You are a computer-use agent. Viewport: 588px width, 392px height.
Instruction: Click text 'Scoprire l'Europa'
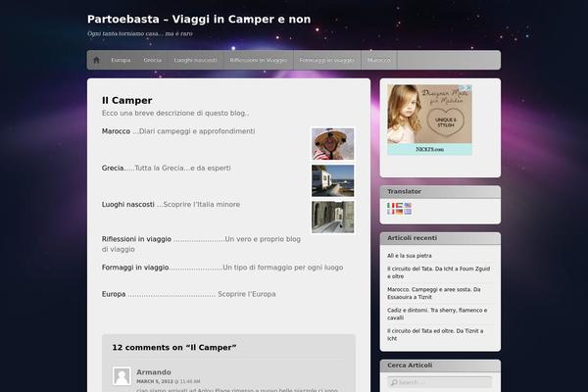click(247, 294)
